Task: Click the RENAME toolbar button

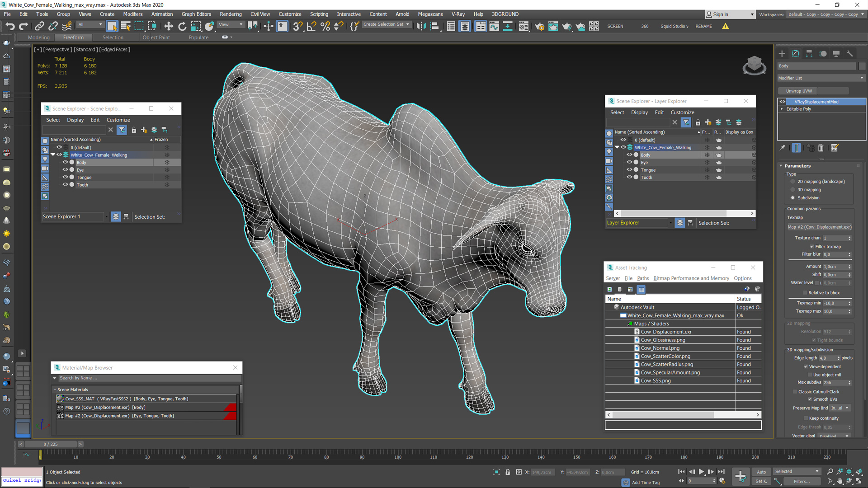Action: (703, 26)
